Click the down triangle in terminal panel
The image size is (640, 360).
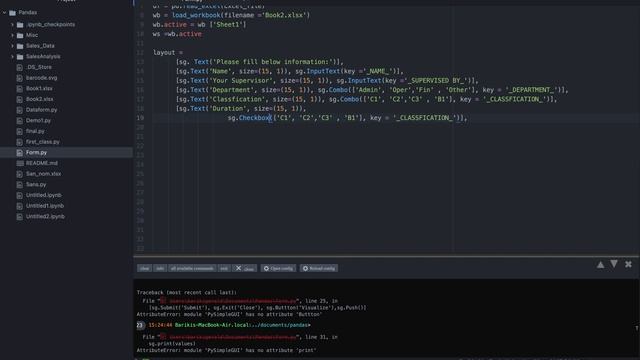(x=614, y=264)
